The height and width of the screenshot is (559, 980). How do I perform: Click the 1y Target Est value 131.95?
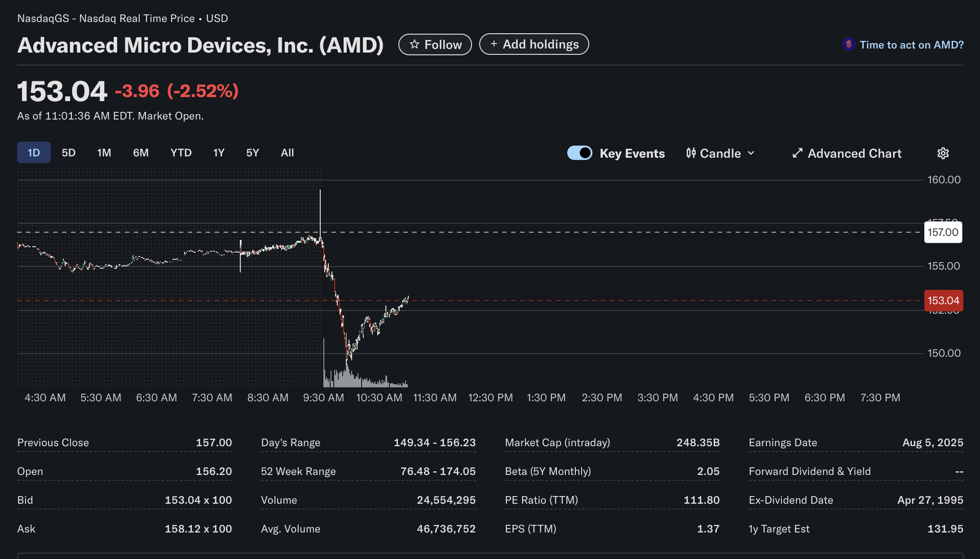click(945, 529)
